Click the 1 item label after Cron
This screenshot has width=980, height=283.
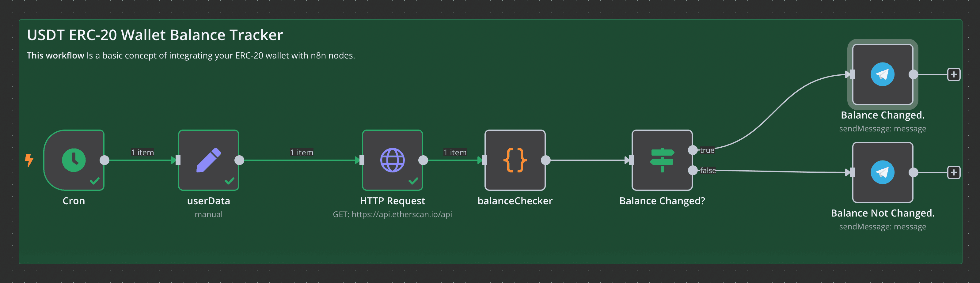[x=142, y=153]
